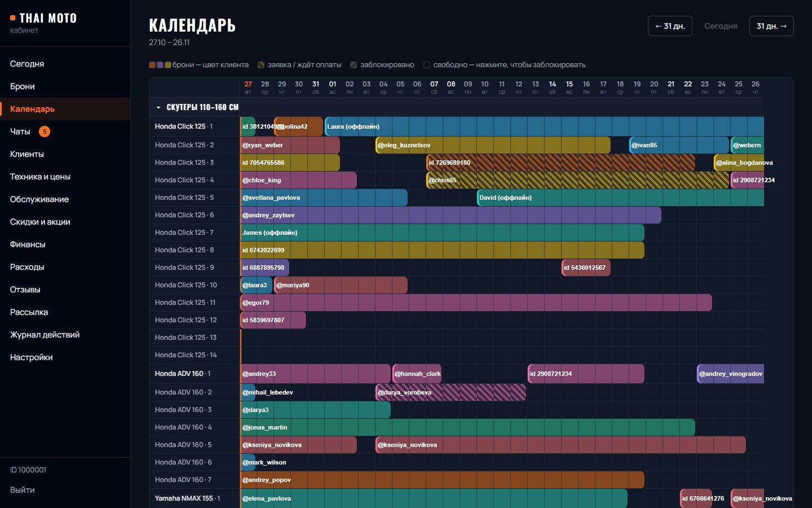Click the date header 27 вт

[248, 87]
